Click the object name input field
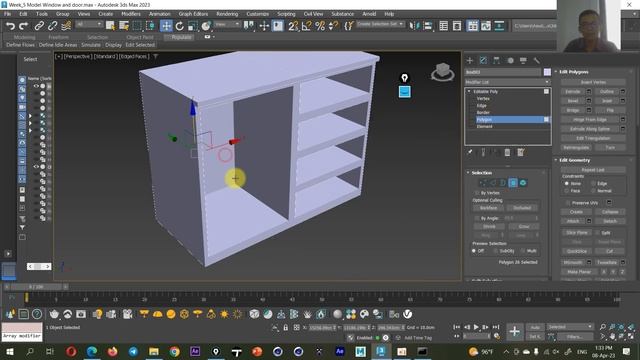The image size is (640, 360). click(502, 72)
